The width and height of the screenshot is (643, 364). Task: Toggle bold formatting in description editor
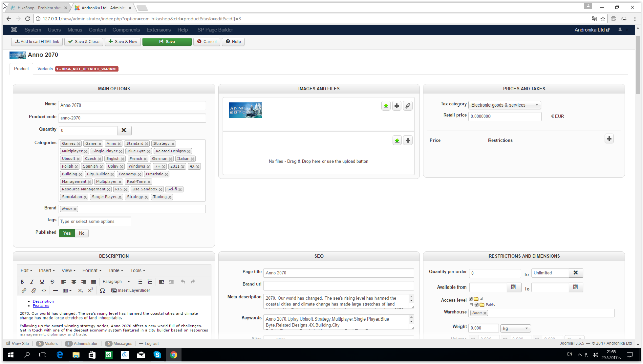(22, 282)
